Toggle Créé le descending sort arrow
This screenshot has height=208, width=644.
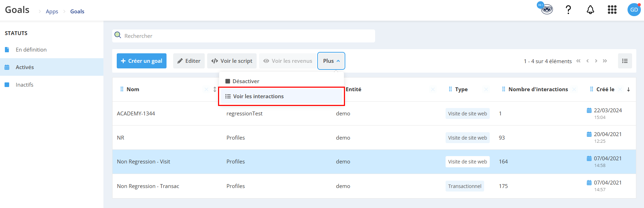point(629,89)
